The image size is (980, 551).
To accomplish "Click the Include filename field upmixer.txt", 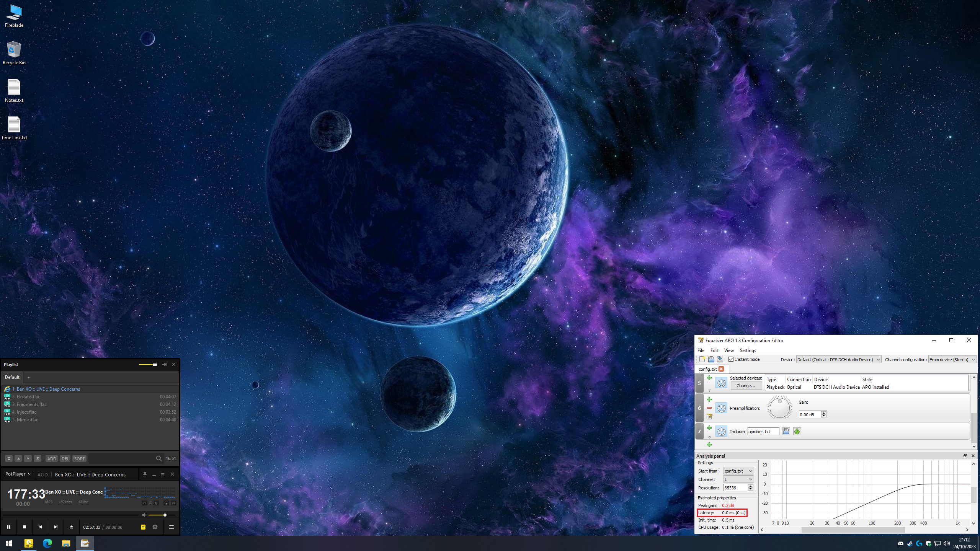I will coord(763,432).
